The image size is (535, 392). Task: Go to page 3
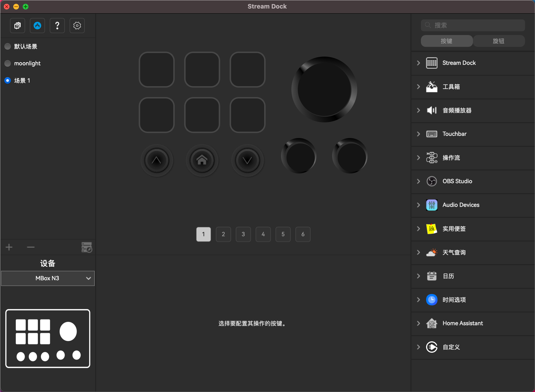[x=243, y=234]
